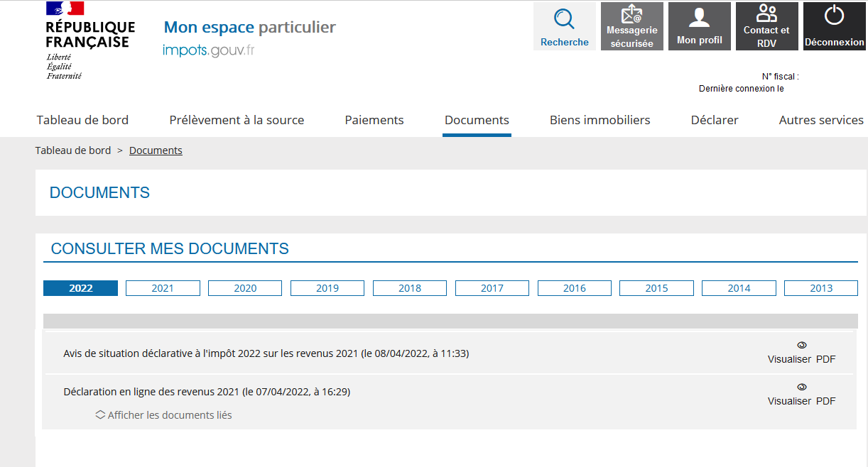Screen dimensions: 868x467
Task: Switch to the 2014 year tab
Action: (x=739, y=288)
